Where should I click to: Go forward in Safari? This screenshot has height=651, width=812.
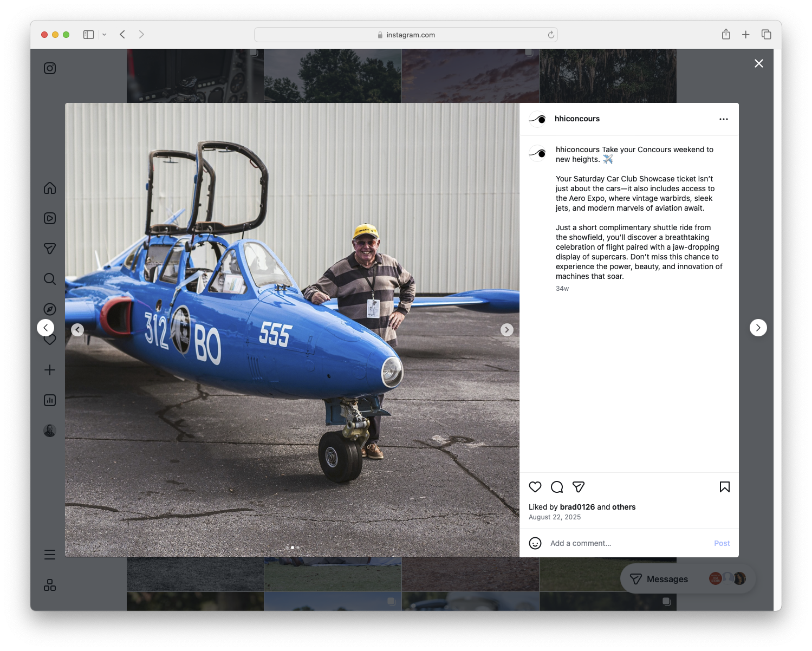pos(141,35)
